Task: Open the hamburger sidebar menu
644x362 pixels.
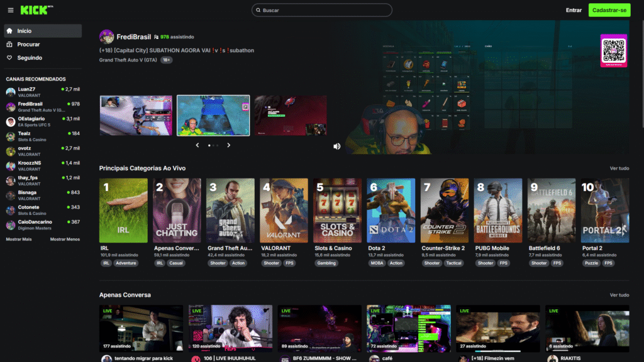Action: pos(11,10)
